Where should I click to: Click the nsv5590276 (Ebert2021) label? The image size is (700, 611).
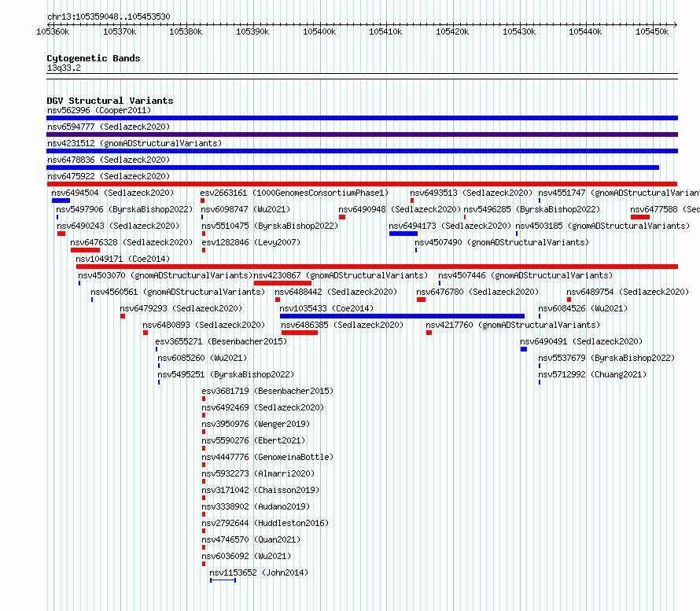tap(253, 440)
